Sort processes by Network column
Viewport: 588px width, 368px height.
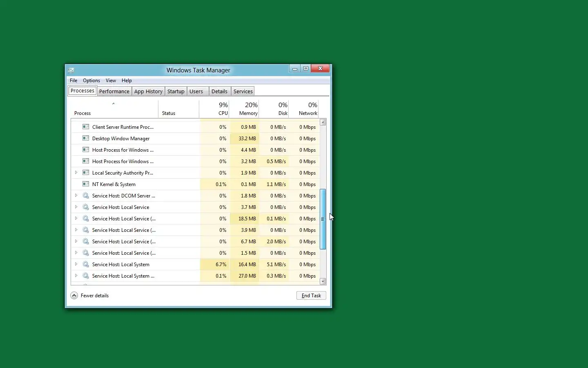(304, 109)
